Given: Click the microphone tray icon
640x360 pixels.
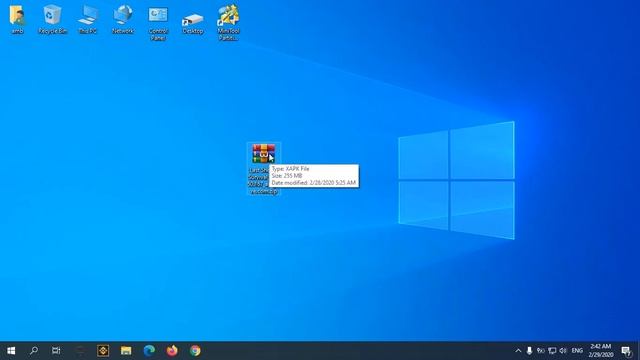Looking at the screenshot, I should (x=529, y=351).
